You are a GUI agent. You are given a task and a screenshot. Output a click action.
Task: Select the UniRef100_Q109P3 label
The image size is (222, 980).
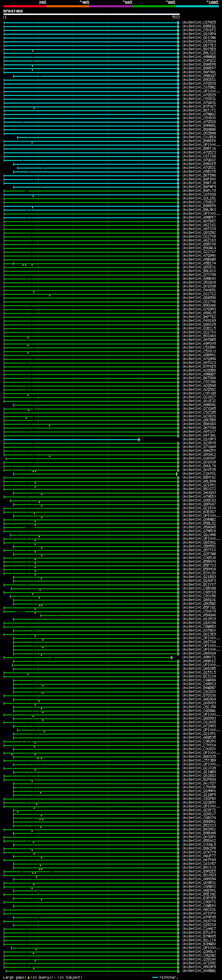coord(199,439)
